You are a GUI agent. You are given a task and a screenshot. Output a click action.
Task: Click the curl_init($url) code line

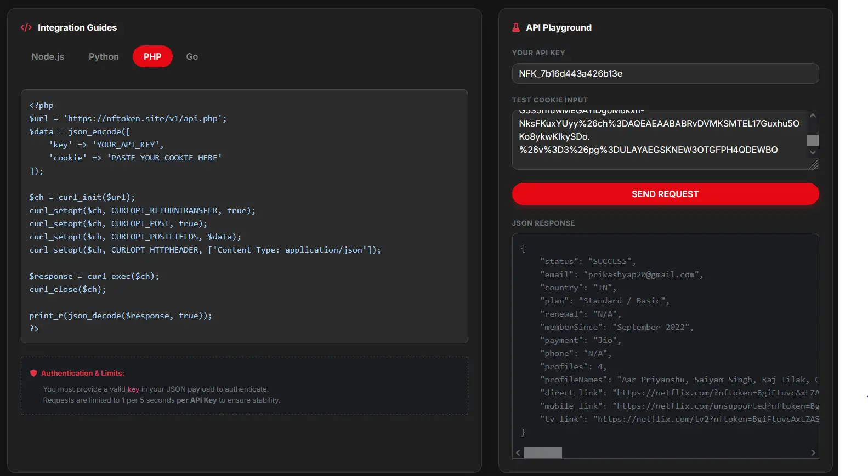pyautogui.click(x=82, y=197)
